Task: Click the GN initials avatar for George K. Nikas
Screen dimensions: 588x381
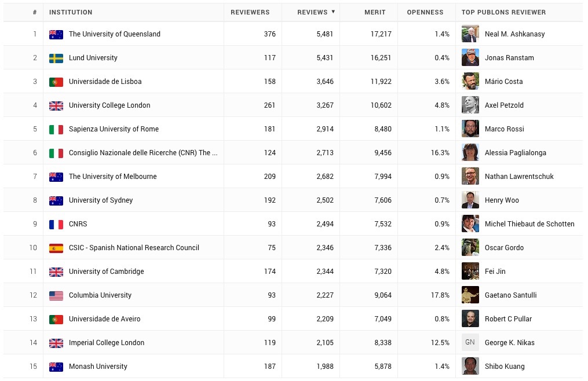Action: click(x=470, y=342)
